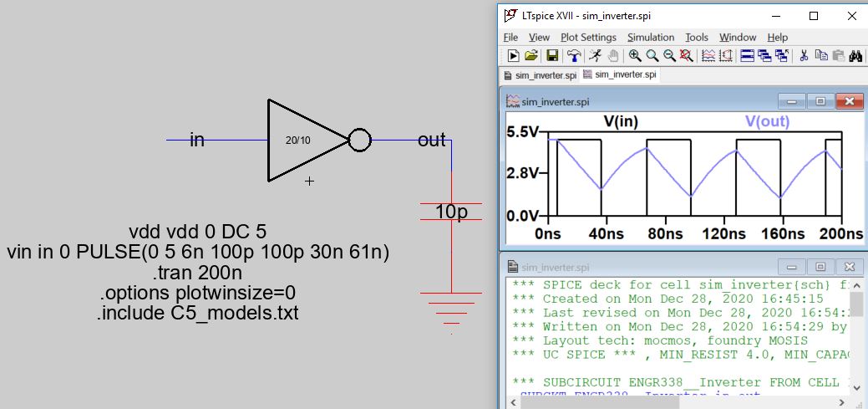Open the Help menu
Image resolution: width=868 pixels, height=409 pixels.
(777, 37)
